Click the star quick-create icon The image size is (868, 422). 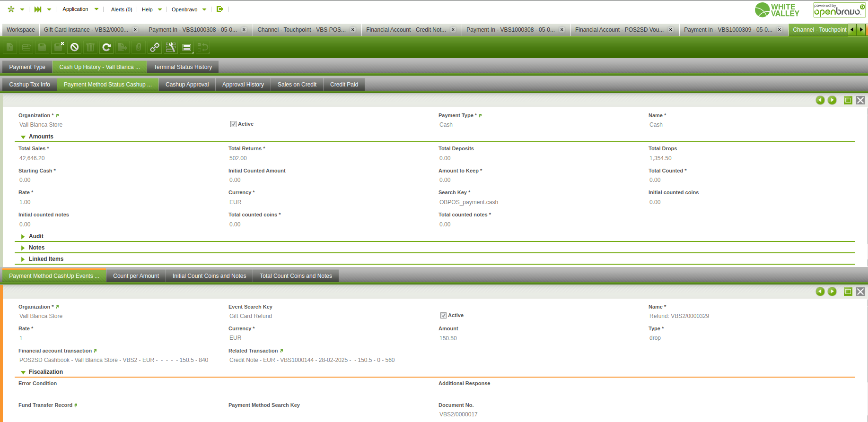click(11, 9)
